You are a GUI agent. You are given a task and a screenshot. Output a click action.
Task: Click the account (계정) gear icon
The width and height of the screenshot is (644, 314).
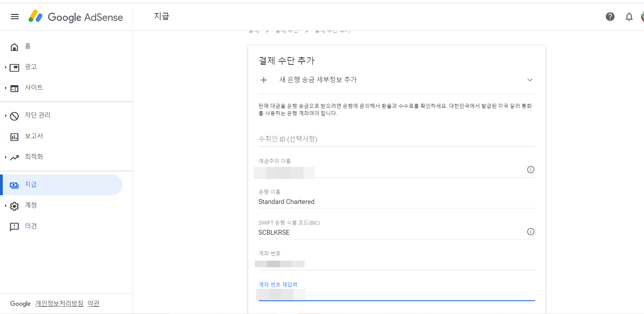[x=14, y=206]
